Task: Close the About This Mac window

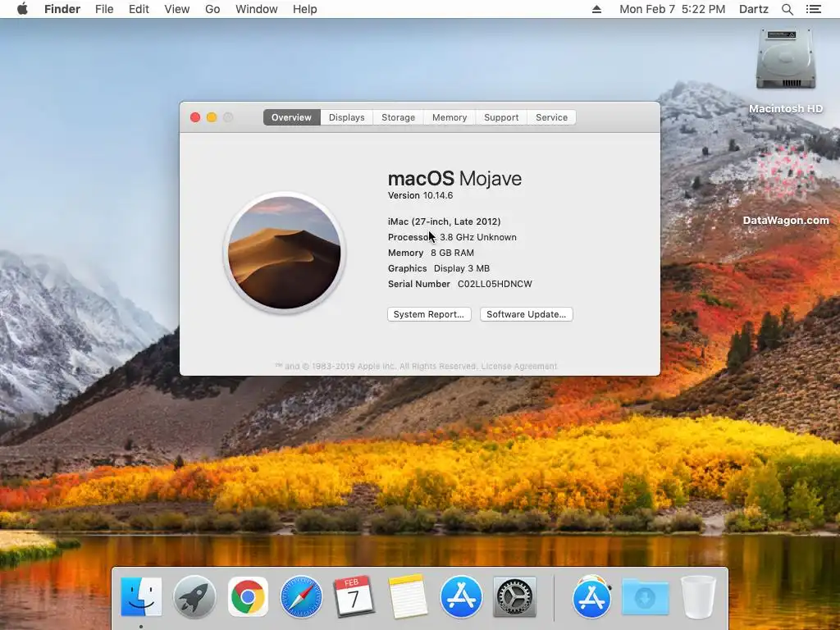Action: [195, 117]
